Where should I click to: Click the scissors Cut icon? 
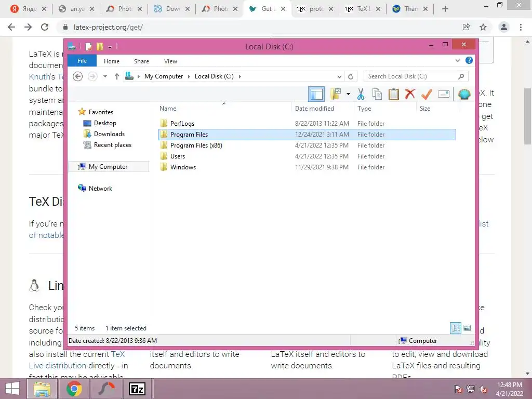click(x=361, y=94)
